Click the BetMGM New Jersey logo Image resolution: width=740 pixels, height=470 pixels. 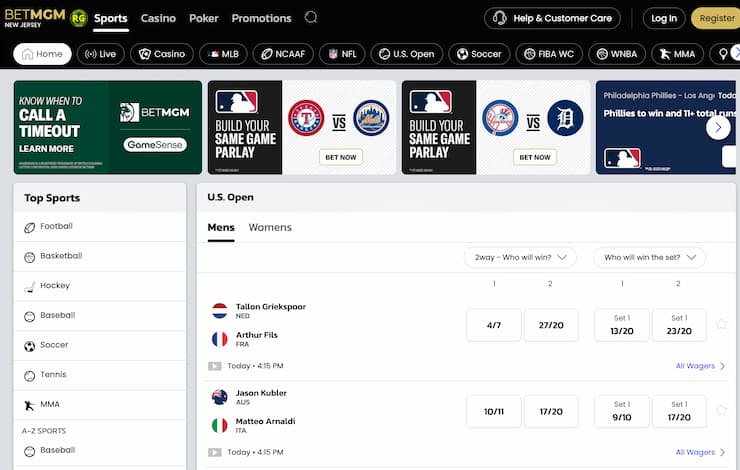(x=34, y=18)
